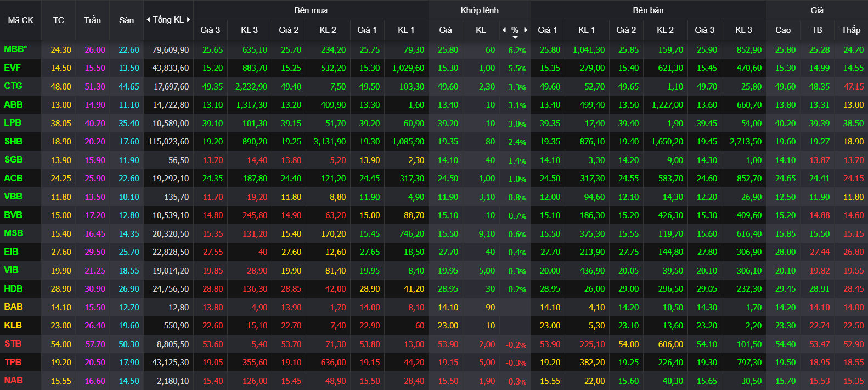Click SHB total volume 115,023,60
Screen dimensions: 868x390
click(x=168, y=142)
